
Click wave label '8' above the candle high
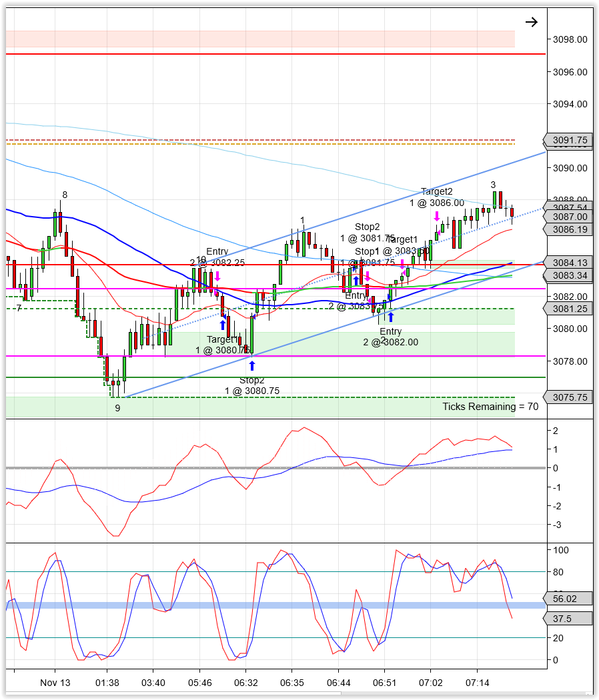point(65,195)
